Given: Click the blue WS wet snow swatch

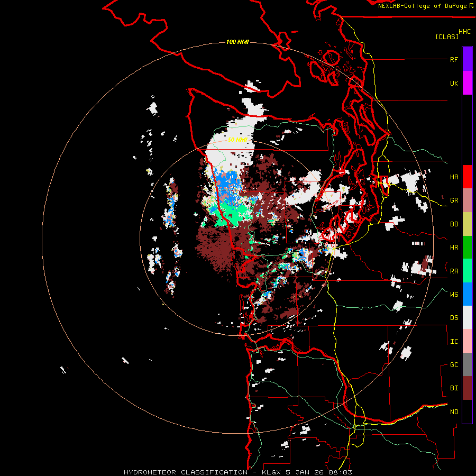Looking at the screenshot, I should point(467,294).
